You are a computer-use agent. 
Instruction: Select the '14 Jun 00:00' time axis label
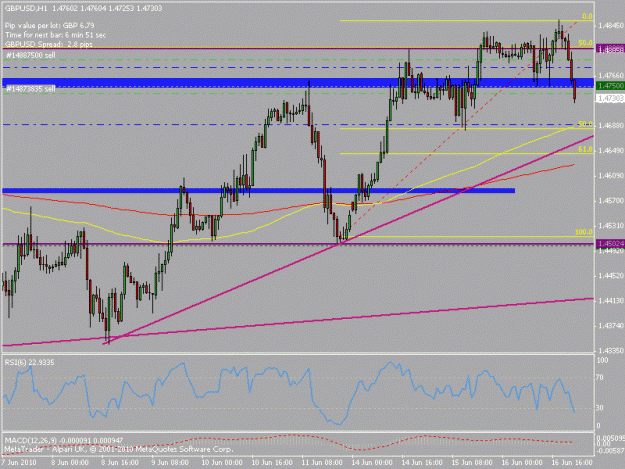tap(372, 462)
